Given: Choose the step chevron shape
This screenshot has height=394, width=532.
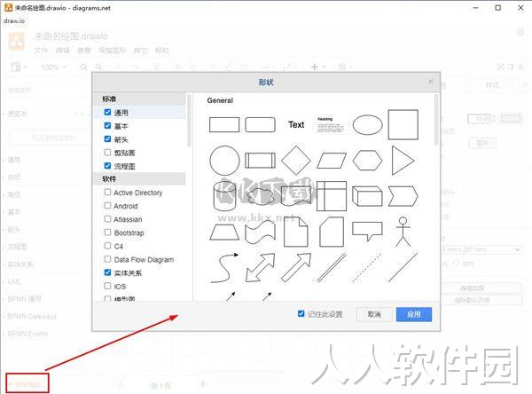Looking at the screenshot, I should (x=403, y=196).
